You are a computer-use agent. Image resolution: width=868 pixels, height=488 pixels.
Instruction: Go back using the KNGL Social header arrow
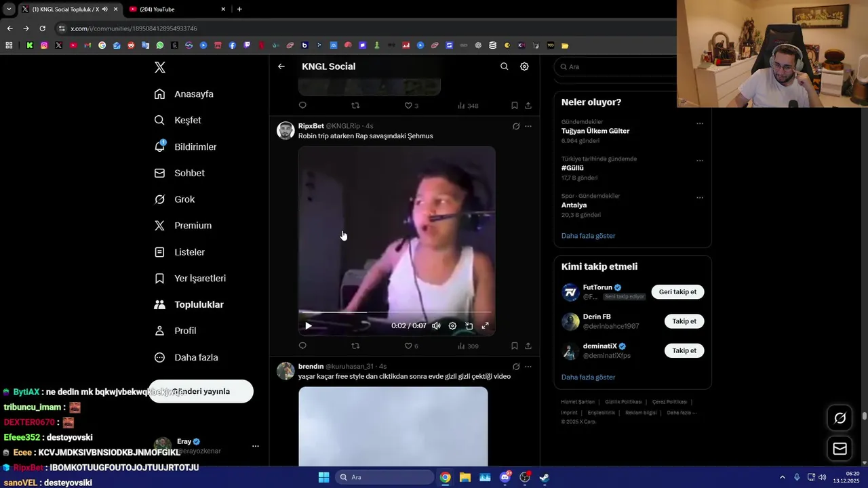click(281, 66)
